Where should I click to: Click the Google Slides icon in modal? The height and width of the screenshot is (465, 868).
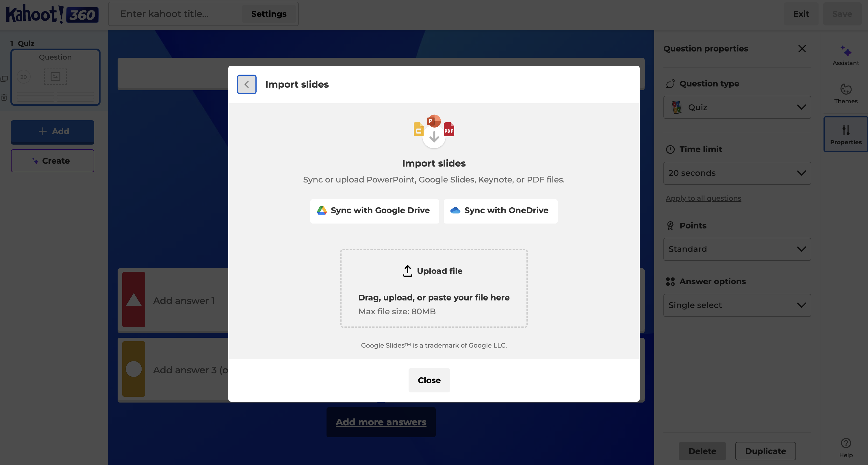tap(418, 129)
